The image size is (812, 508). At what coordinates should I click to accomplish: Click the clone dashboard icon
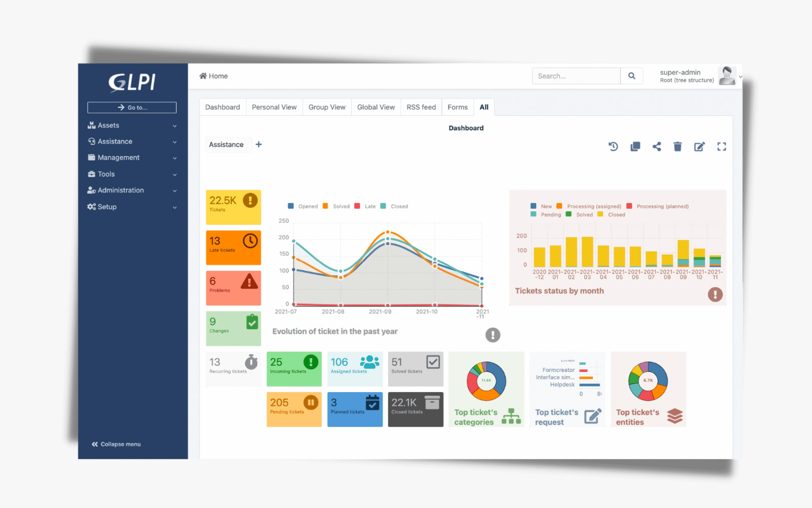click(635, 147)
